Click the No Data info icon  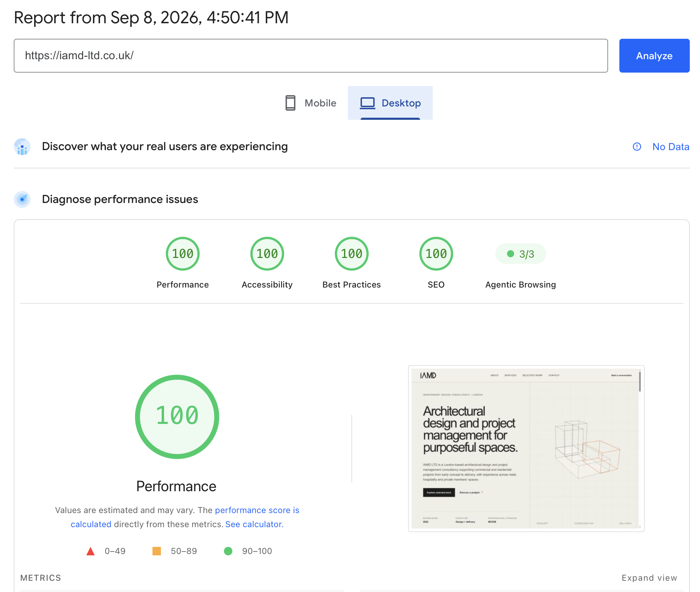pyautogui.click(x=637, y=147)
